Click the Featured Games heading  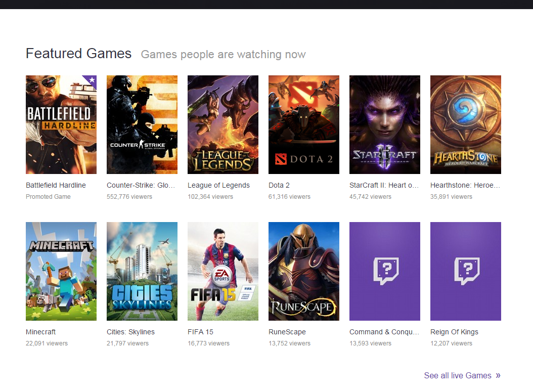78,54
